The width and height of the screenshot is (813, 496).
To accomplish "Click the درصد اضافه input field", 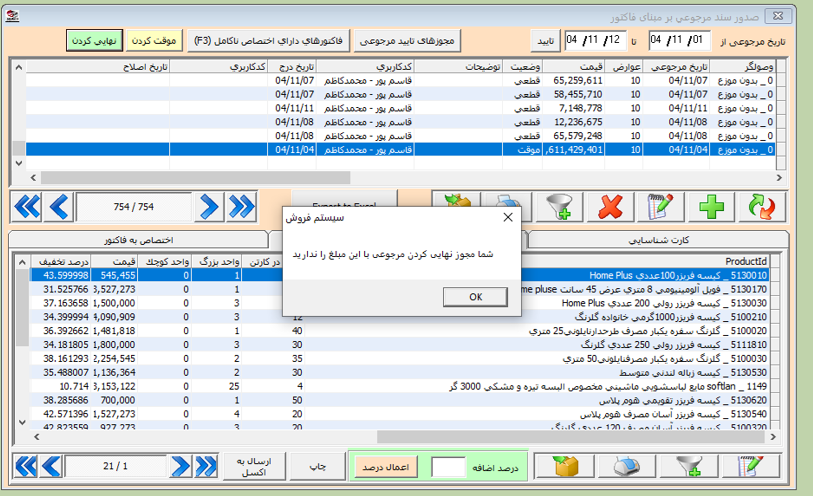I will coord(448,467).
